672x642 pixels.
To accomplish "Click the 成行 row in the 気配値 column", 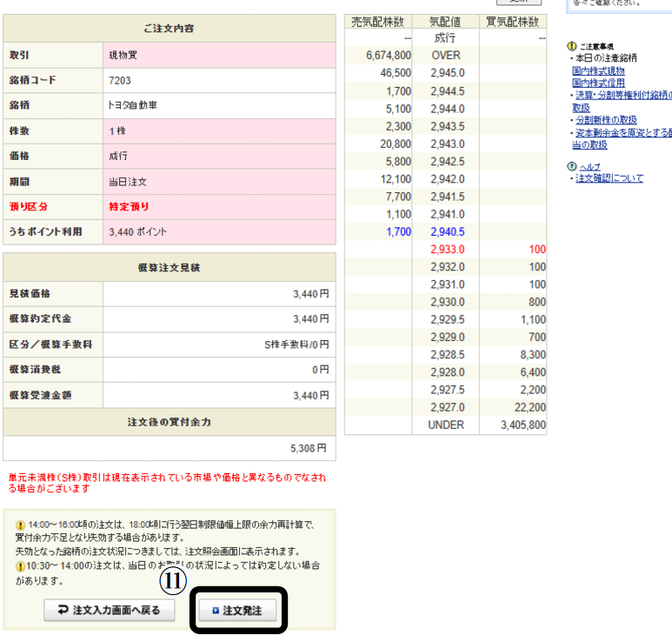I will (446, 39).
